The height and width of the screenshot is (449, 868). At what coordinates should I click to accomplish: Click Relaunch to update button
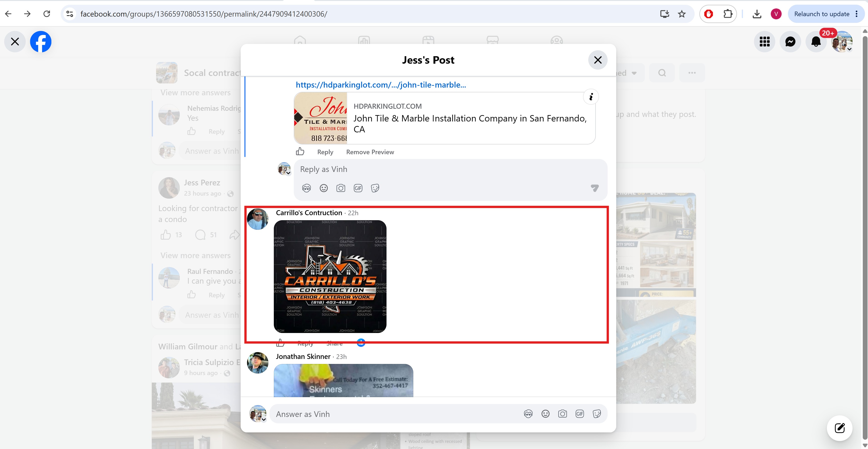(x=822, y=14)
